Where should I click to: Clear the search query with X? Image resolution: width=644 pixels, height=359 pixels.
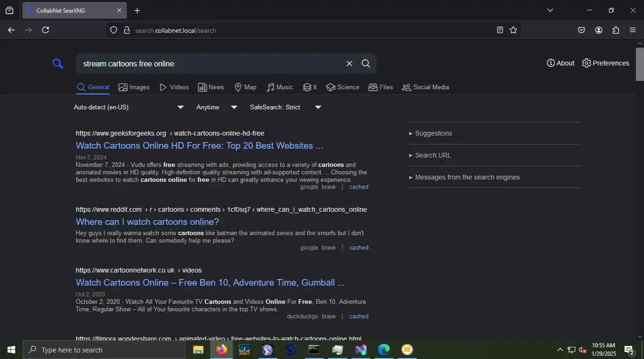tap(349, 64)
